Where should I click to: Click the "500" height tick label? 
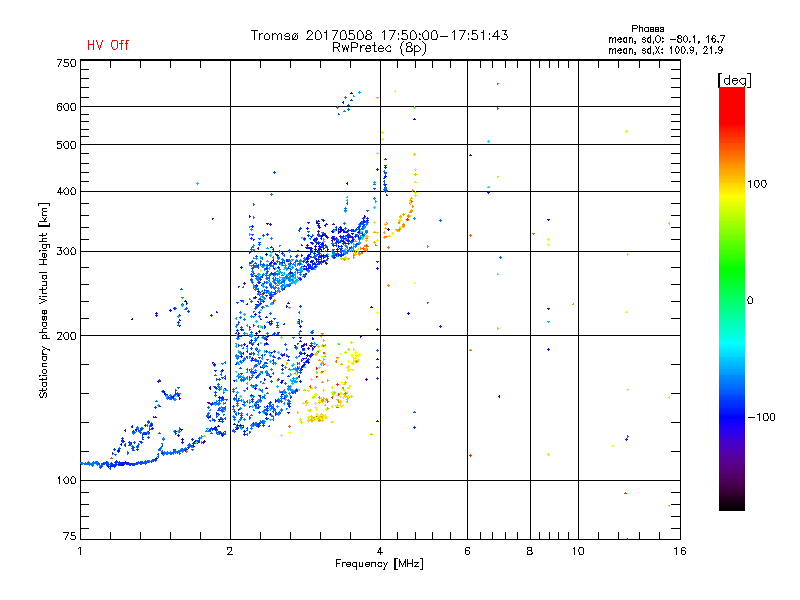66,145
